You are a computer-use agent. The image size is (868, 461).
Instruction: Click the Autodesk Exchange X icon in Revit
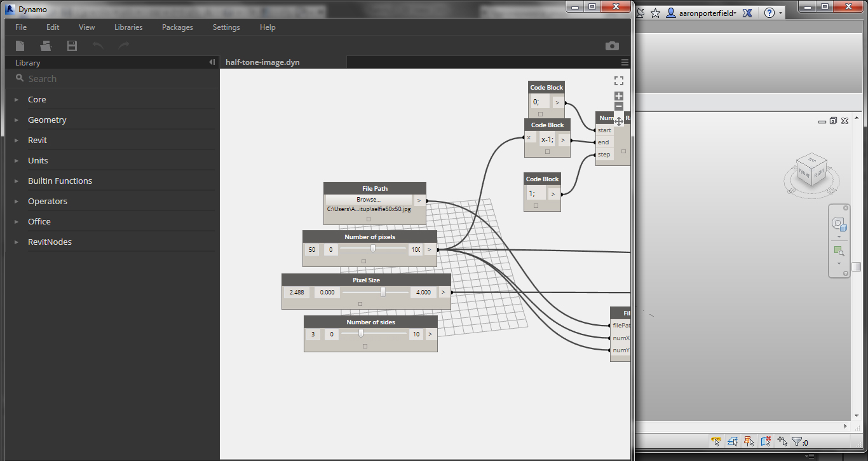coord(748,13)
